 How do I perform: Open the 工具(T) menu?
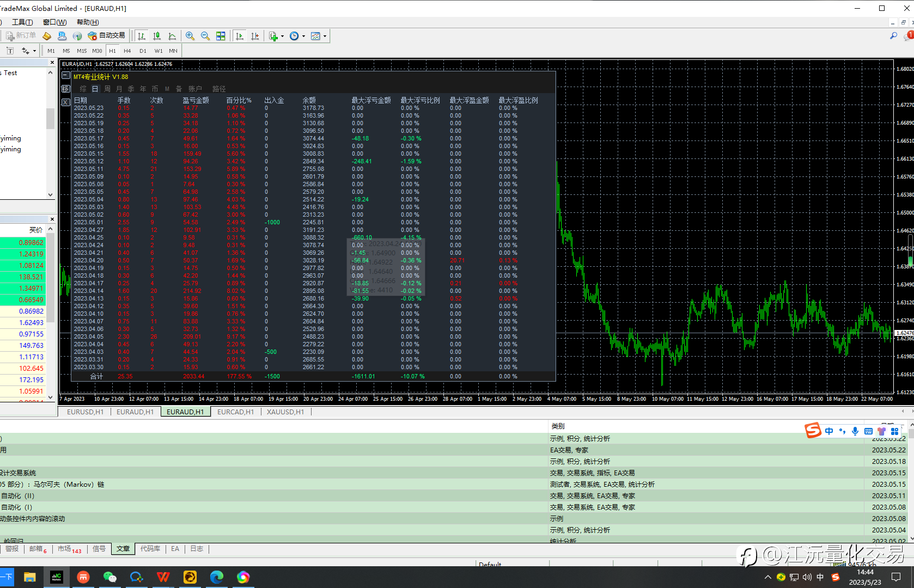(x=22, y=22)
